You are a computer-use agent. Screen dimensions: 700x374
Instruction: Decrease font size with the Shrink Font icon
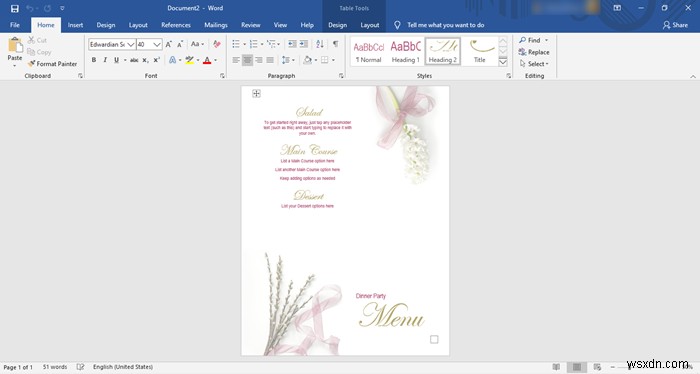click(x=180, y=44)
